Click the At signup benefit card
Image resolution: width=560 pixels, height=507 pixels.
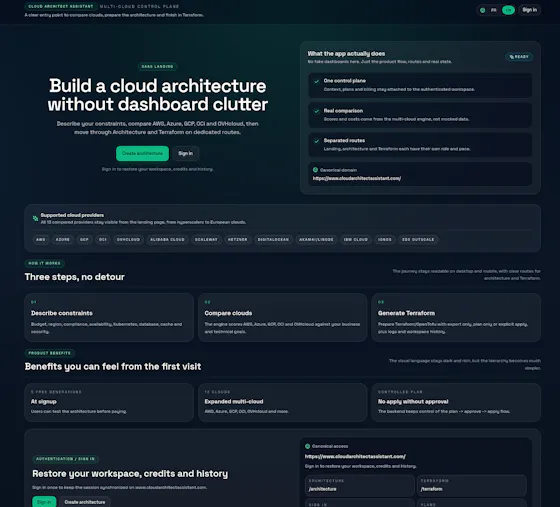click(x=109, y=402)
